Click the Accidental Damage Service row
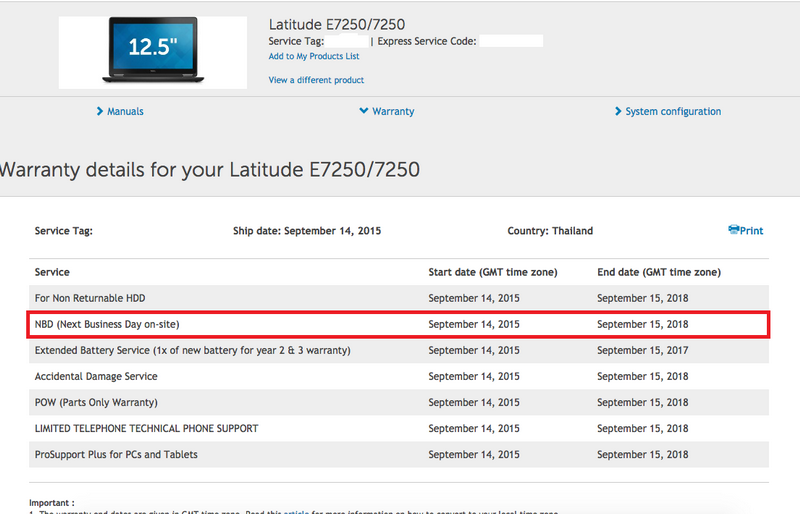The width and height of the screenshot is (800, 514). tap(96, 376)
